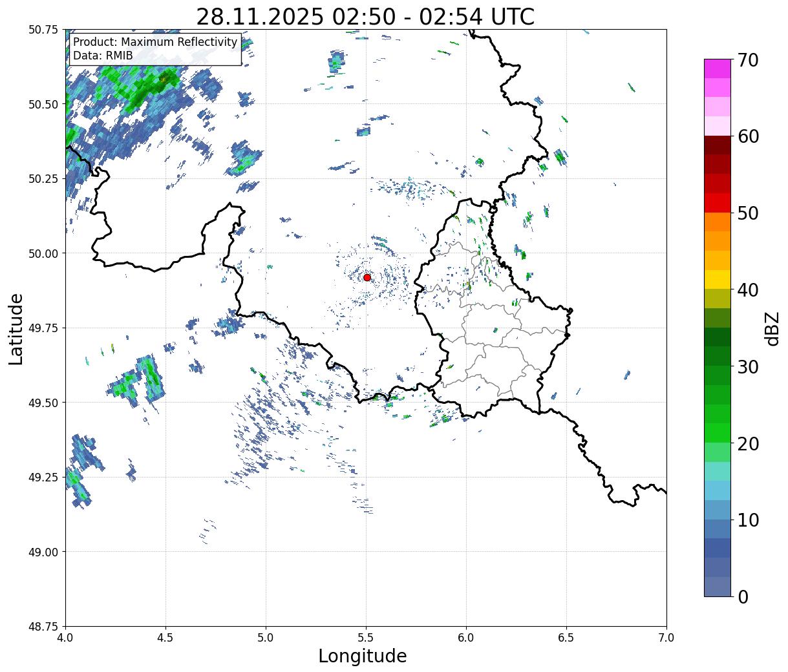Click the Latitude axis label

(16, 328)
